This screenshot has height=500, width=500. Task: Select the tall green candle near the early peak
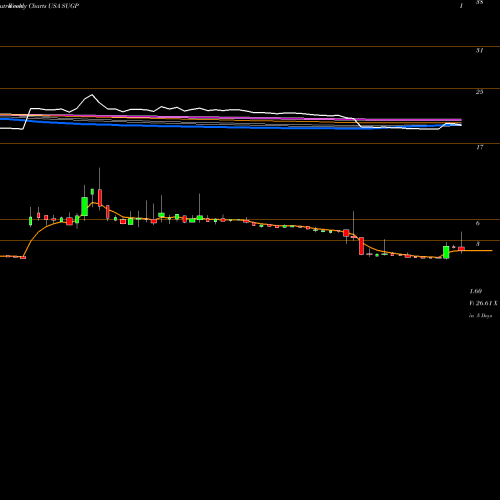(x=85, y=206)
